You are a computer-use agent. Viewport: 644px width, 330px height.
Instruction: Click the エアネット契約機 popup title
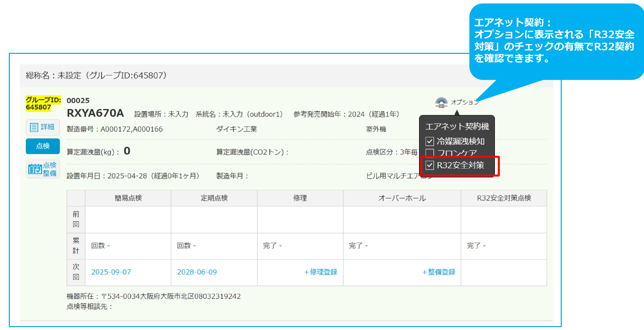pos(457,126)
